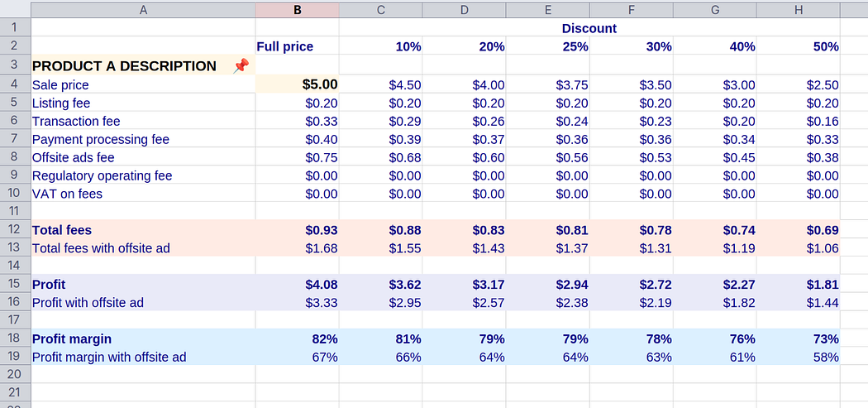
Task: Click the Full price header cell
Action: (298, 46)
